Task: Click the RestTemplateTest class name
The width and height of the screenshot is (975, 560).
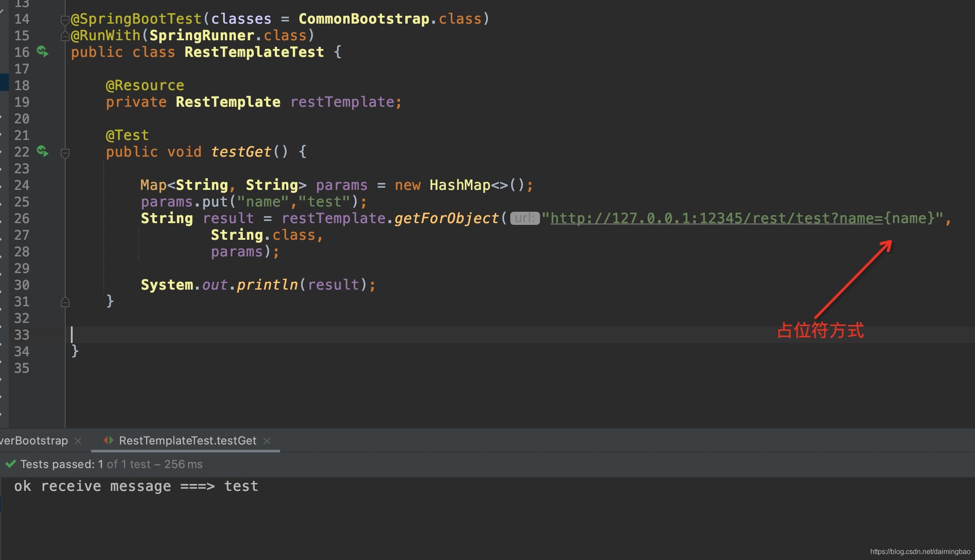Action: 254,52
